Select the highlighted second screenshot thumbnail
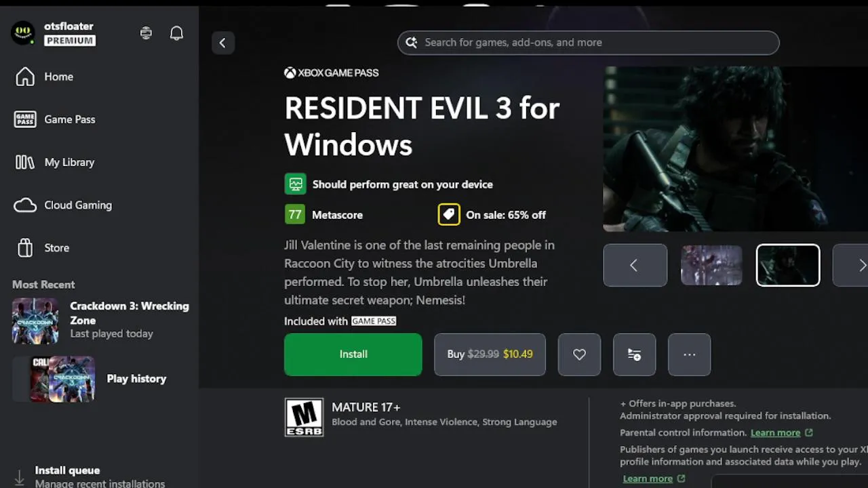Image resolution: width=868 pixels, height=488 pixels. 788,266
